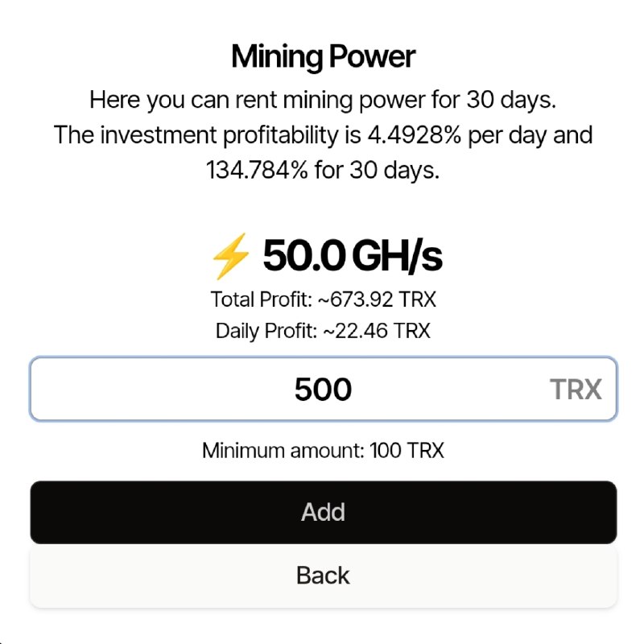
Task: Click the Minimum amount label
Action: click(283, 450)
